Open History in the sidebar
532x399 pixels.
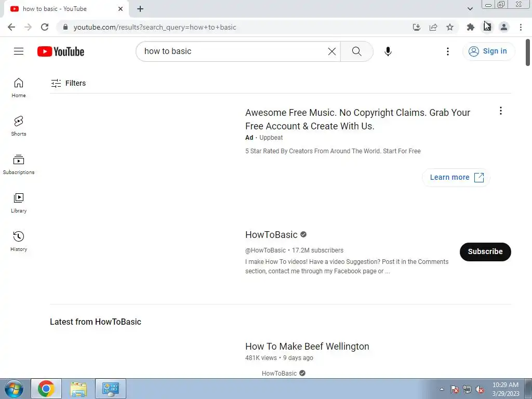(x=19, y=241)
